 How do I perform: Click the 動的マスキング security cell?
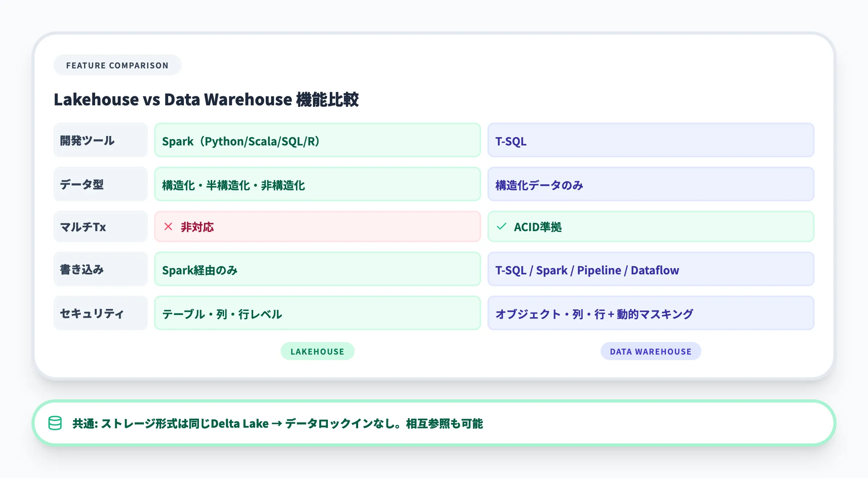pyautogui.click(x=651, y=313)
